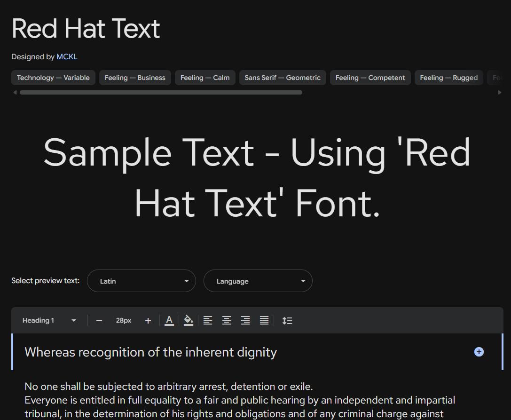511x420 pixels.
Task: Click the tag scrollbar left arrow
Action: 15,93
